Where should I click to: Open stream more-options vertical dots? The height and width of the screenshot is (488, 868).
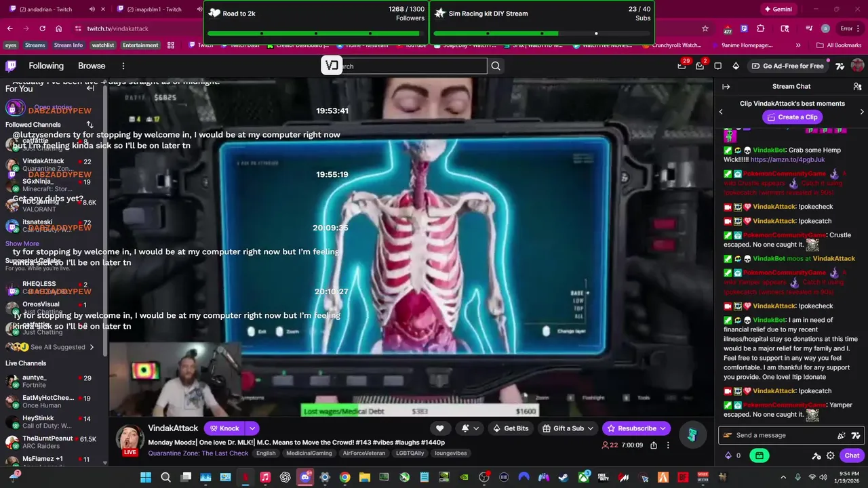(x=668, y=445)
